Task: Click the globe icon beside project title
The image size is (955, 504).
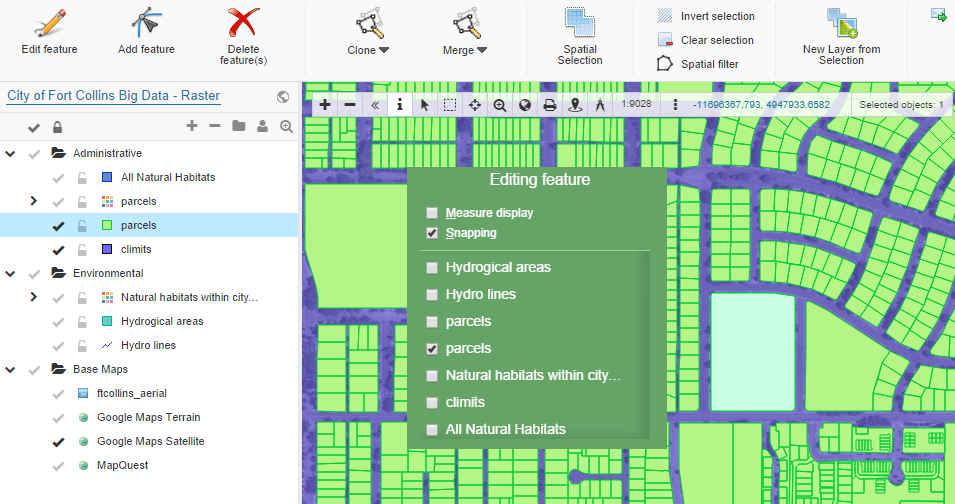Action: point(283,96)
